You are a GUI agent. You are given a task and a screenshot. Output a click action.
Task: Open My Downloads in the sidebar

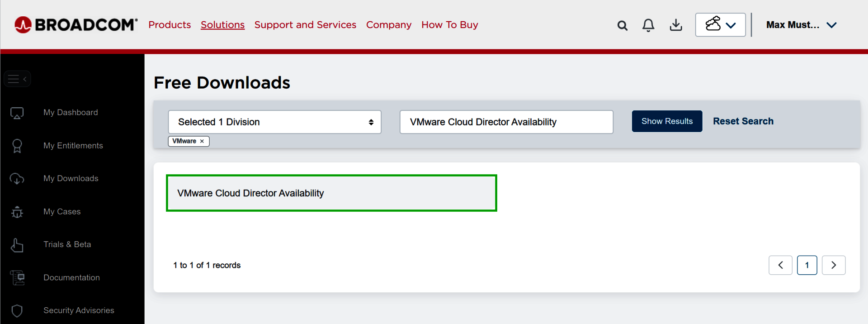click(71, 178)
